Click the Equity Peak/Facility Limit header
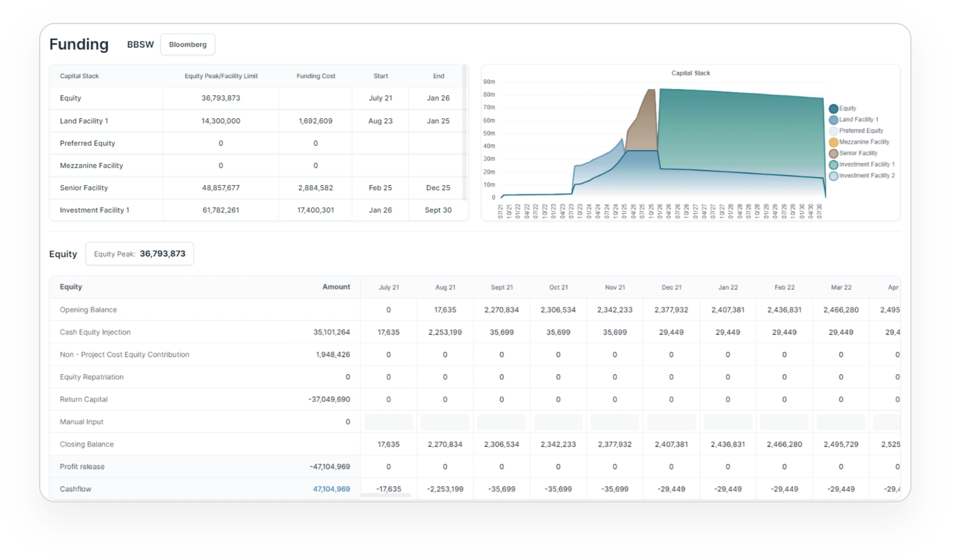The height and width of the screenshot is (560, 953). click(x=221, y=76)
